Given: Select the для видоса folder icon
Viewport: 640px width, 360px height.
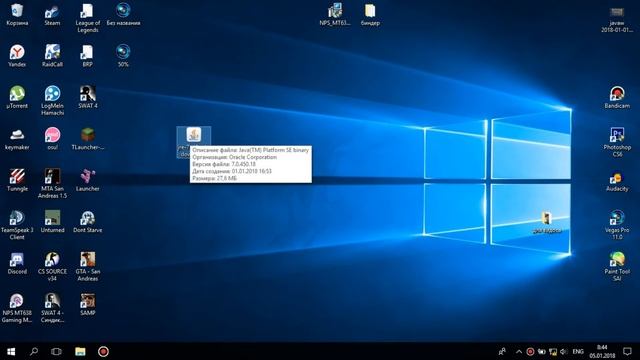Looking at the screenshot, I should coord(547,222).
